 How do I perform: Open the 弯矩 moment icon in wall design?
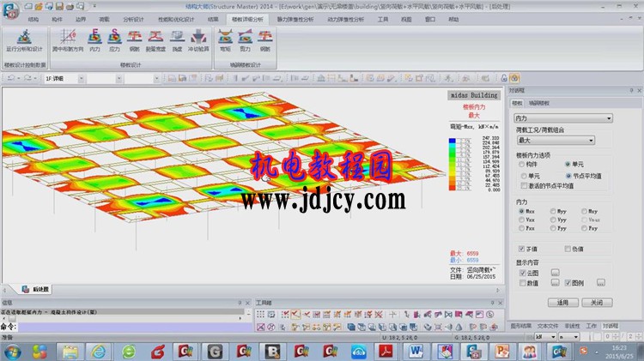(225, 41)
